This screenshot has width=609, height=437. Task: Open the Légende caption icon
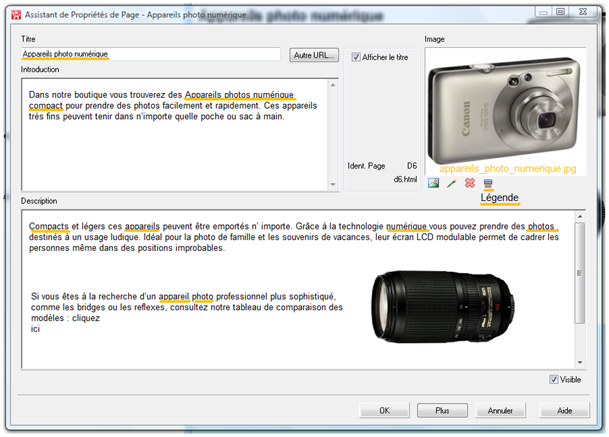pos(488,183)
